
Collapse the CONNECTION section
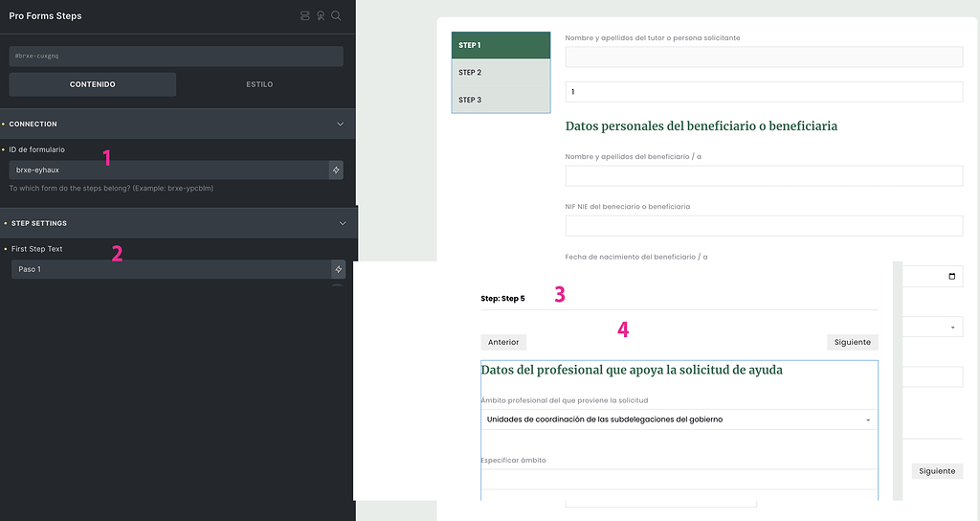[x=340, y=124]
